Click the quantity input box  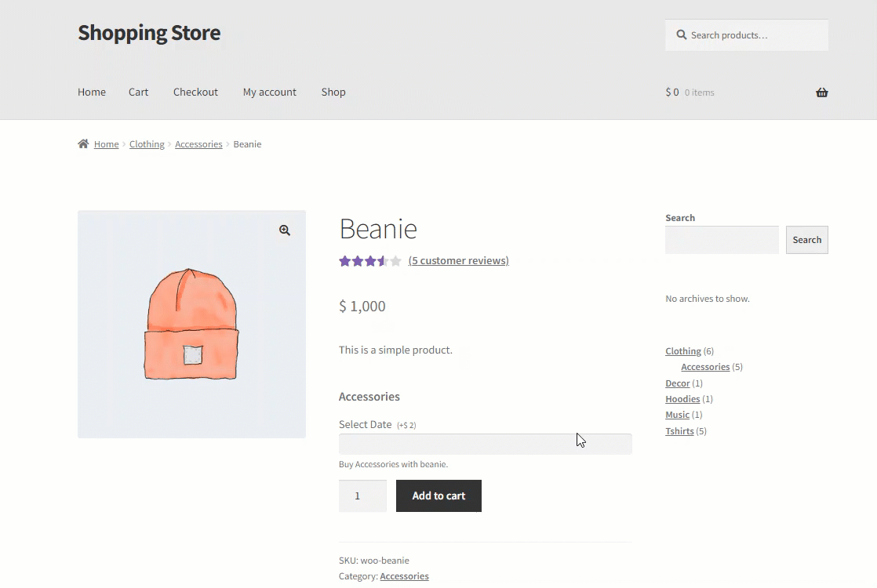point(362,495)
